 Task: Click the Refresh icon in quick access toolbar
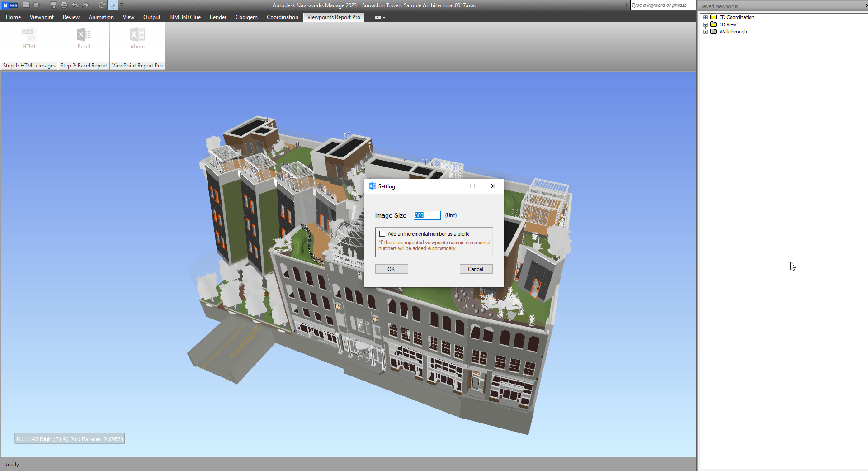click(102, 5)
